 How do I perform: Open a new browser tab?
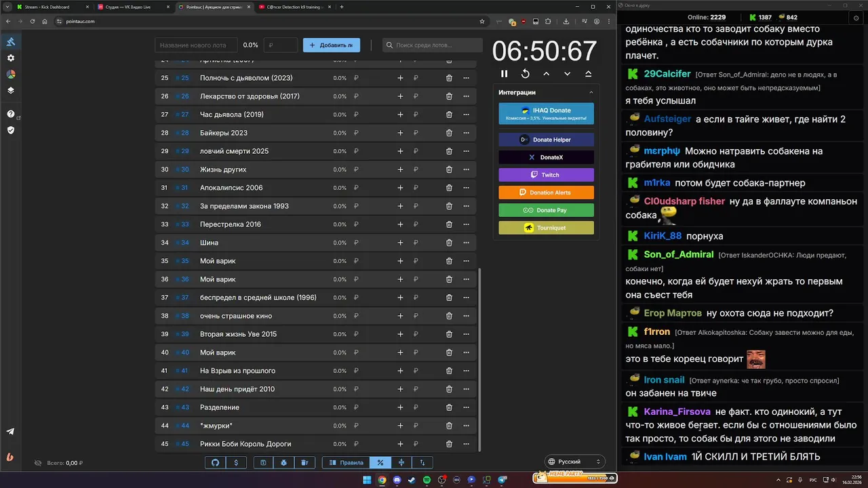click(x=342, y=7)
